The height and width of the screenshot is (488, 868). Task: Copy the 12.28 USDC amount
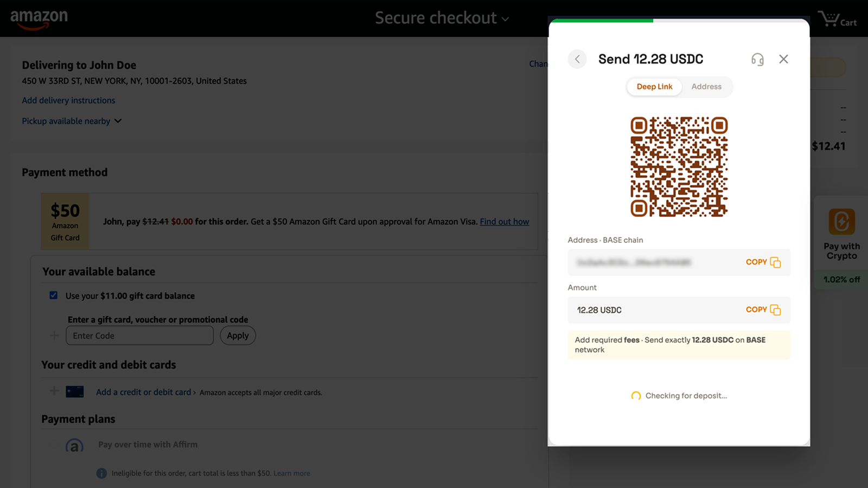pos(763,310)
